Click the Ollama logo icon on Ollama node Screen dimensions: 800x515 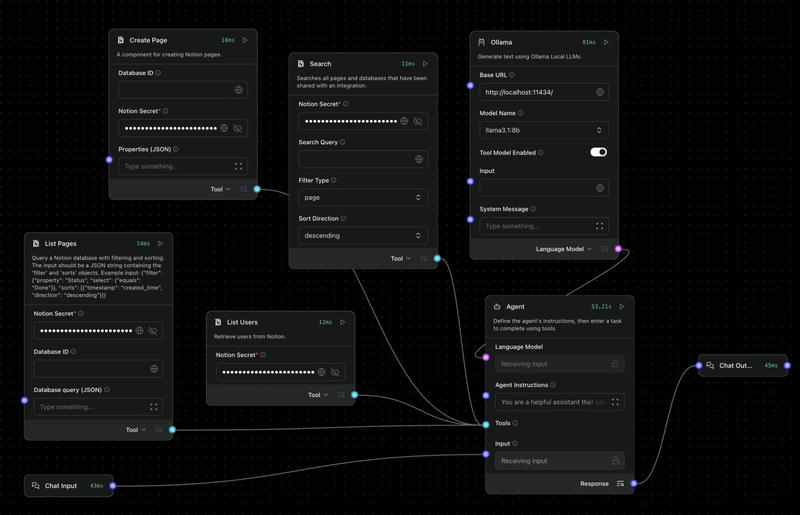coord(481,42)
